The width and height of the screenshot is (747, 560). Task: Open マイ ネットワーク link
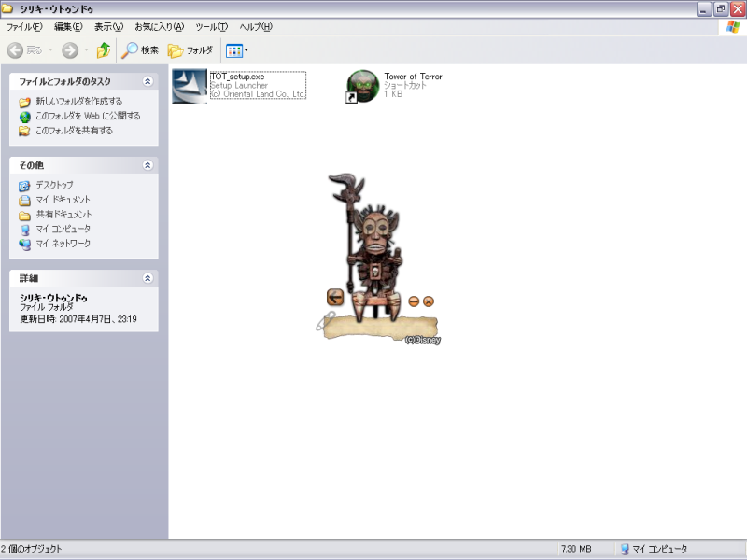click(x=63, y=244)
